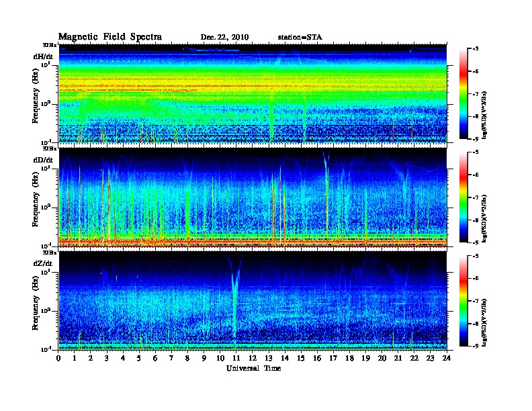Click the hour "14" tick label on the time axis
The height and width of the screenshot is (411, 532).
[x=285, y=358]
